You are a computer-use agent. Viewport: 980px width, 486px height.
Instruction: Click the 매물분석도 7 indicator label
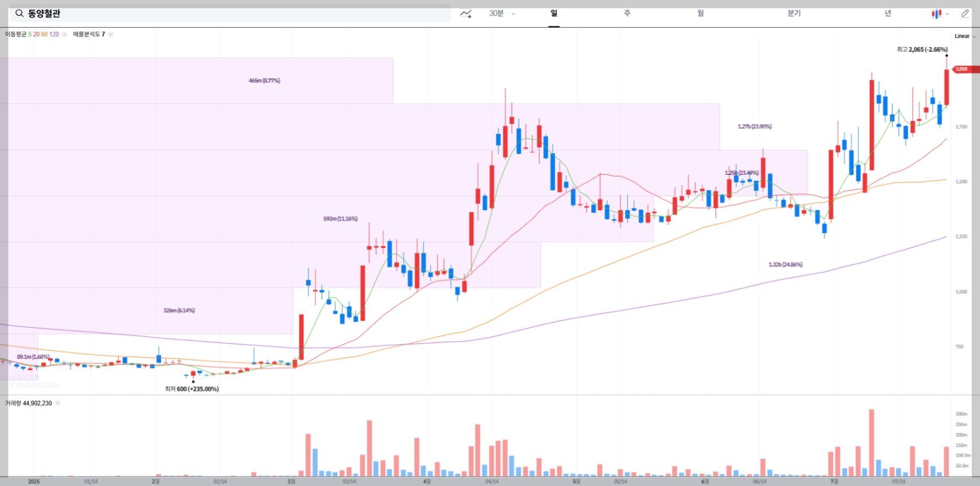click(89, 34)
